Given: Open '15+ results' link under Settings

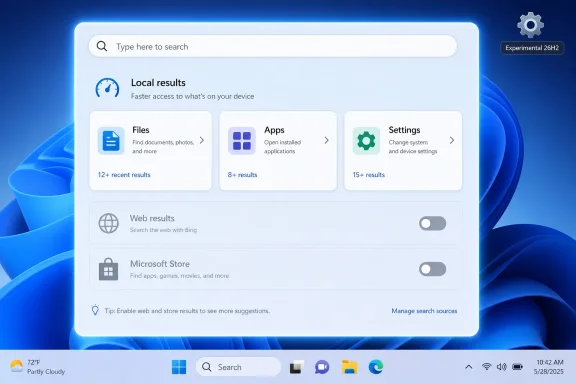Looking at the screenshot, I should (369, 175).
